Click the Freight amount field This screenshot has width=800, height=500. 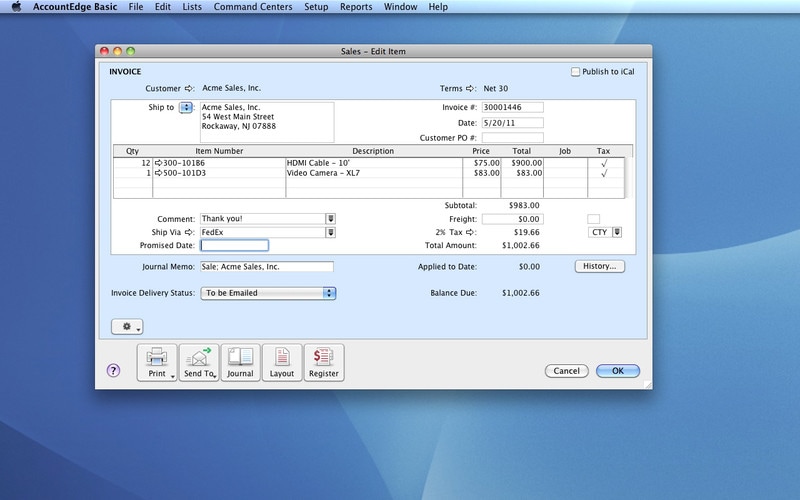pyautogui.click(x=513, y=219)
